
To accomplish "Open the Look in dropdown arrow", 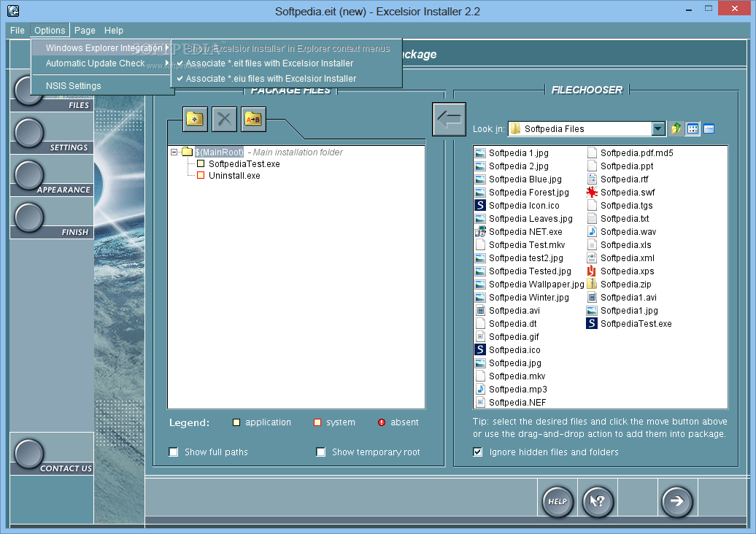I will (658, 128).
